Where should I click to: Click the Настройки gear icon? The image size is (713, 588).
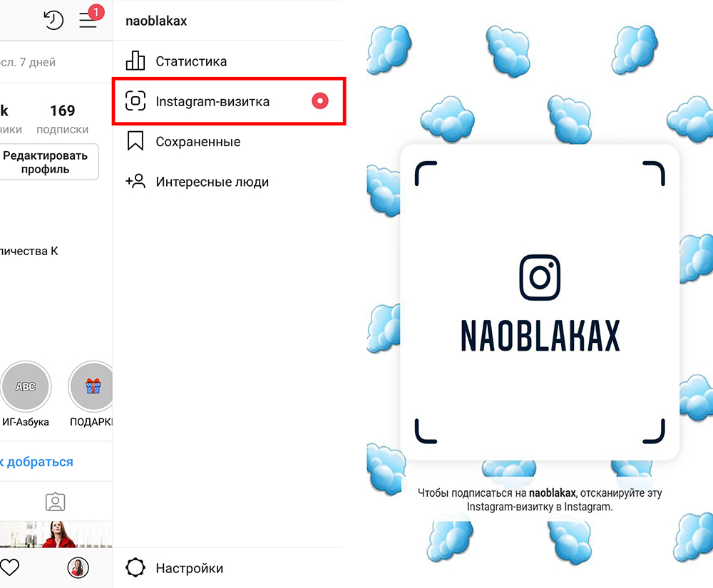tap(135, 567)
